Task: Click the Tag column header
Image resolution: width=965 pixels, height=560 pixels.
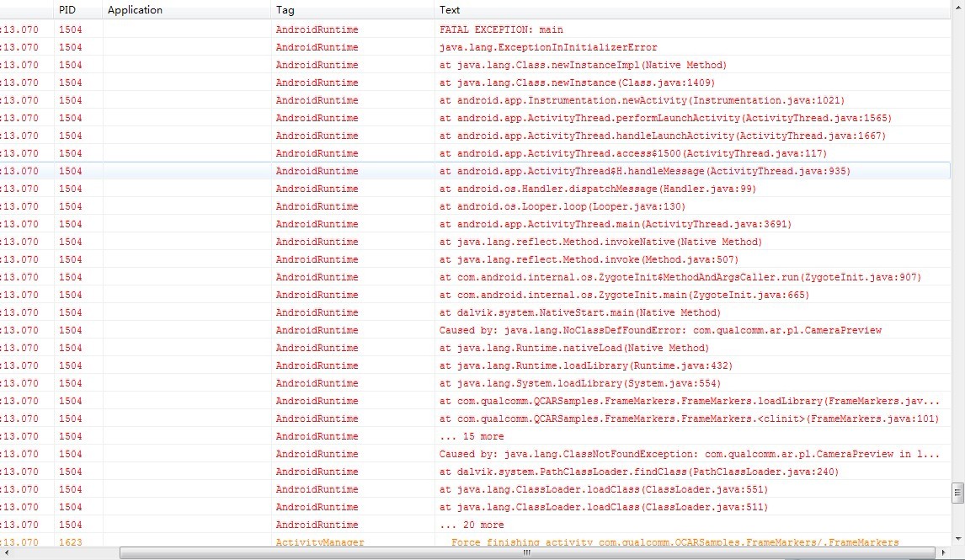Action: pos(352,10)
